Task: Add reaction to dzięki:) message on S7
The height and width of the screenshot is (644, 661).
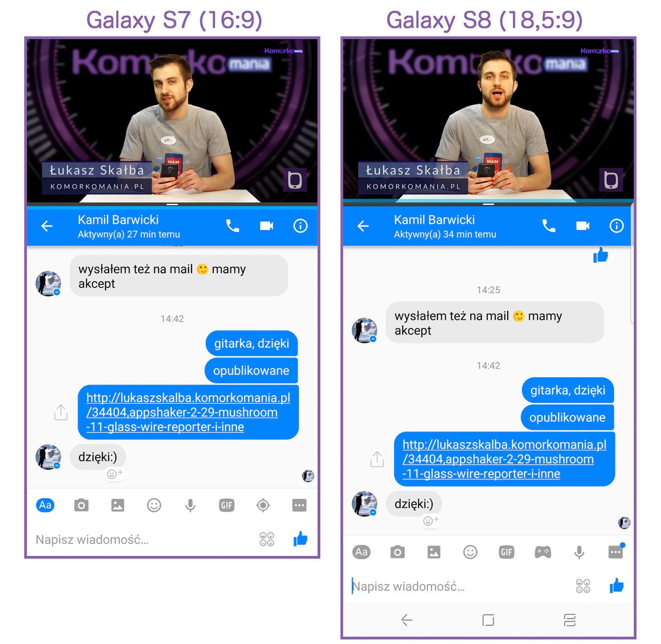Action: 115,474
